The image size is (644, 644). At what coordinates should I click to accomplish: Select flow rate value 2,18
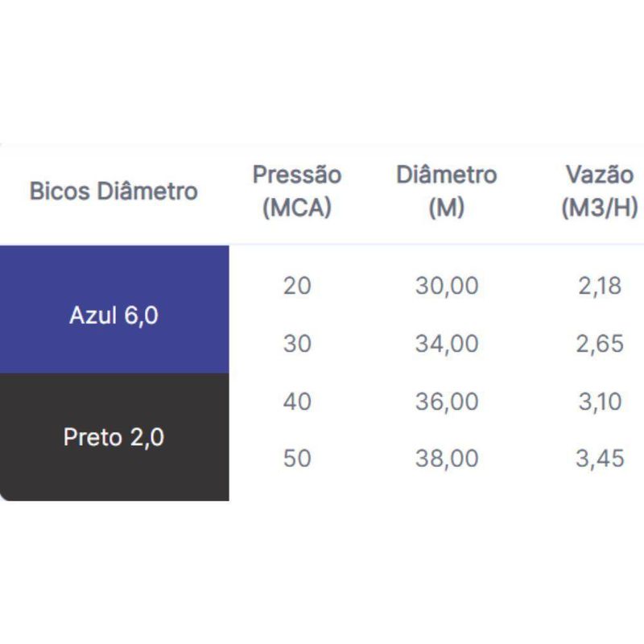tap(600, 286)
